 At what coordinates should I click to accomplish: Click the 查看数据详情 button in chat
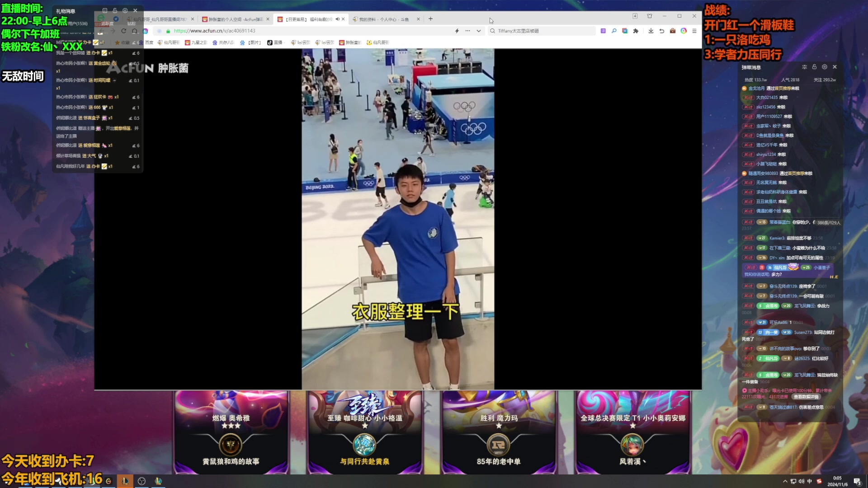pos(807,397)
